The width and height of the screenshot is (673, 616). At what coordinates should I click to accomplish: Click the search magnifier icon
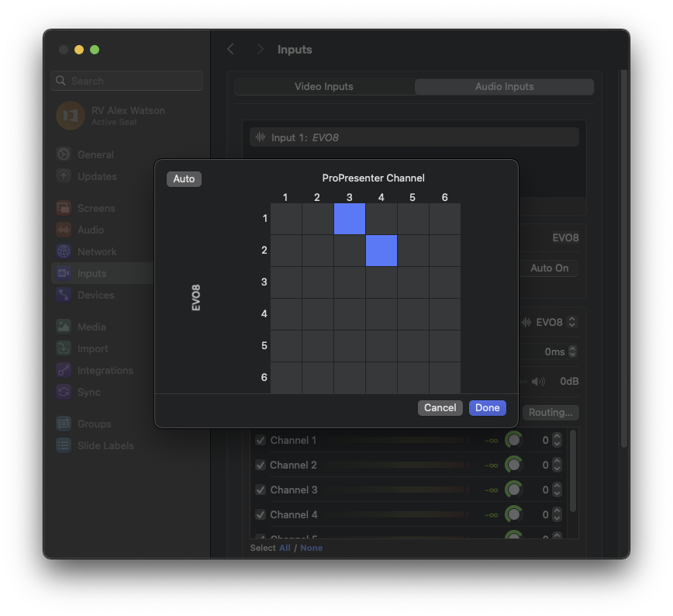click(60, 81)
